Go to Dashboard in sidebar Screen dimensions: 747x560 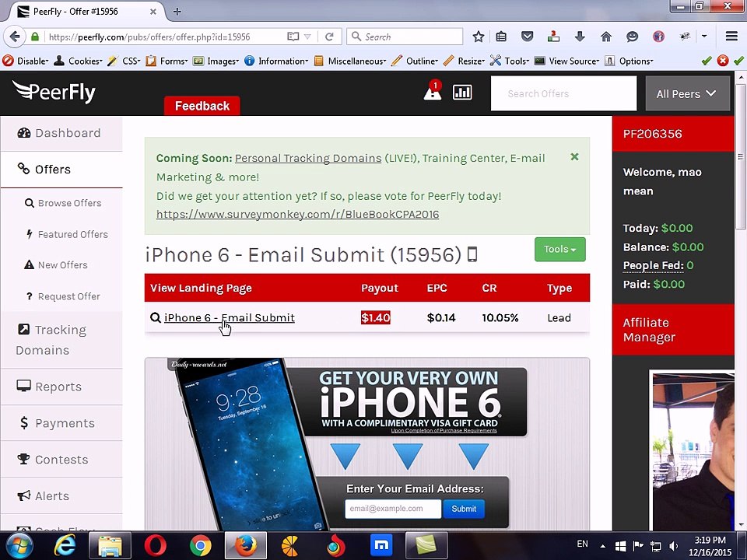[x=61, y=133]
